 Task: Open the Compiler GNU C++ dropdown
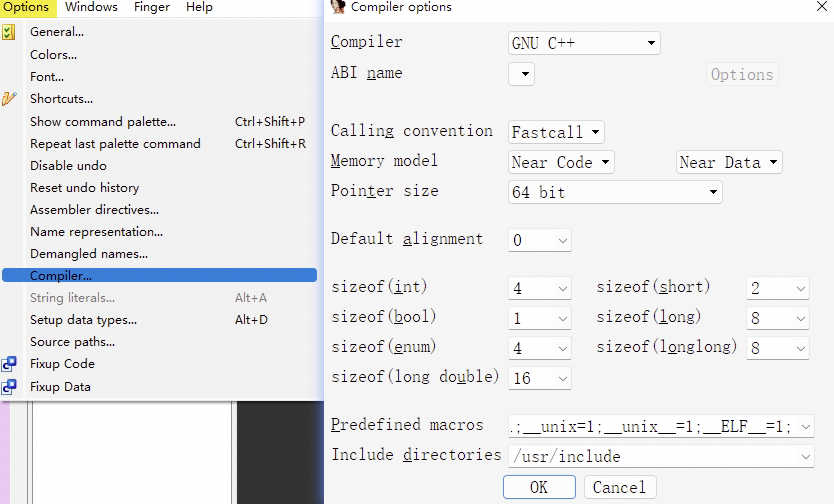click(584, 43)
